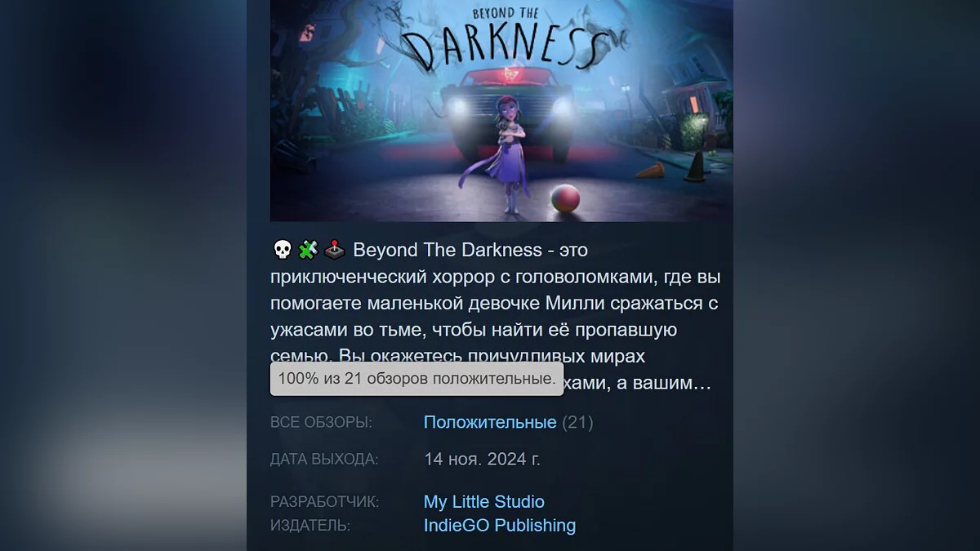Open the Положительные reviews link
This screenshot has width=980, height=551.
click(490, 423)
